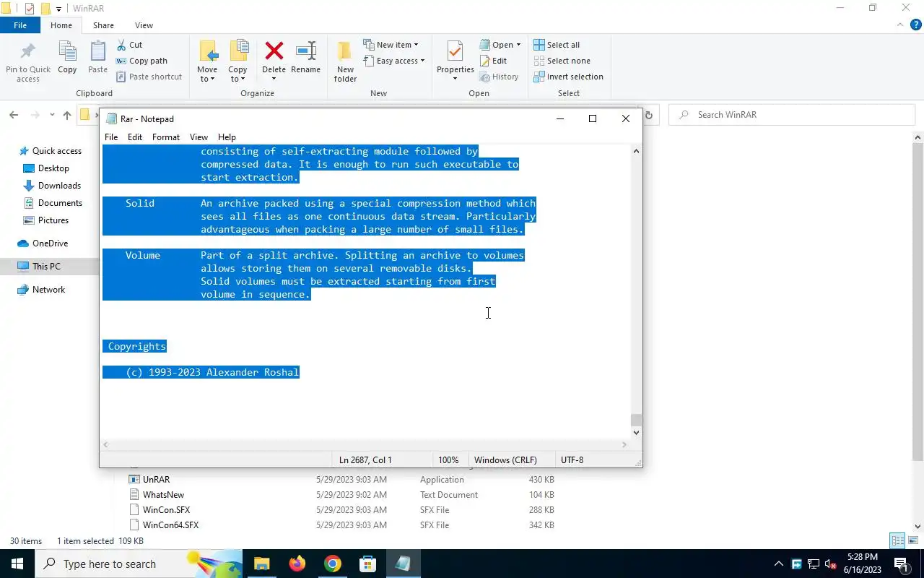Click the Open dropdown in ribbon

[500, 45]
